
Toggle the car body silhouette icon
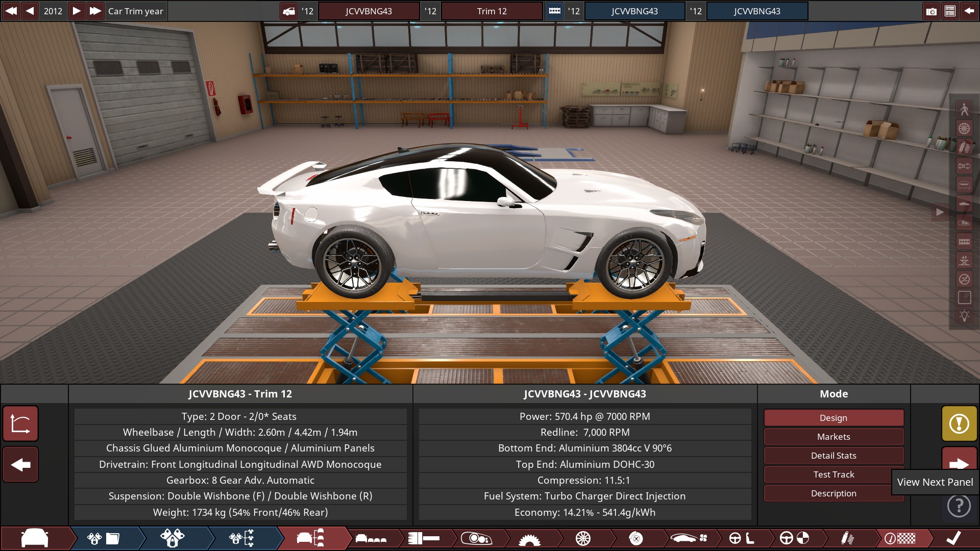(x=964, y=204)
